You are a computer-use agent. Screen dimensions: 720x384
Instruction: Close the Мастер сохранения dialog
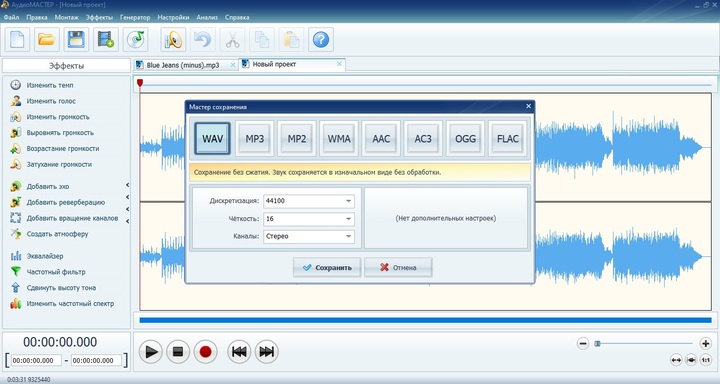point(528,106)
